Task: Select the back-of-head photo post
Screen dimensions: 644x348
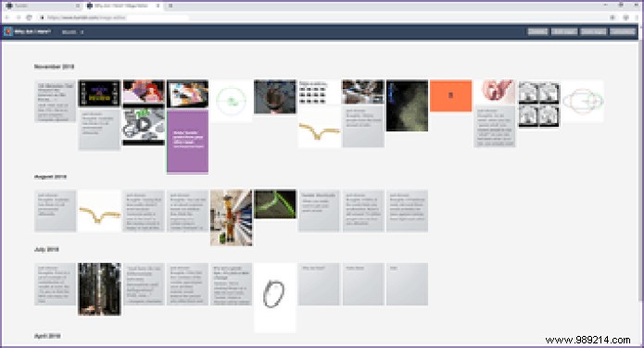Action: (x=275, y=97)
